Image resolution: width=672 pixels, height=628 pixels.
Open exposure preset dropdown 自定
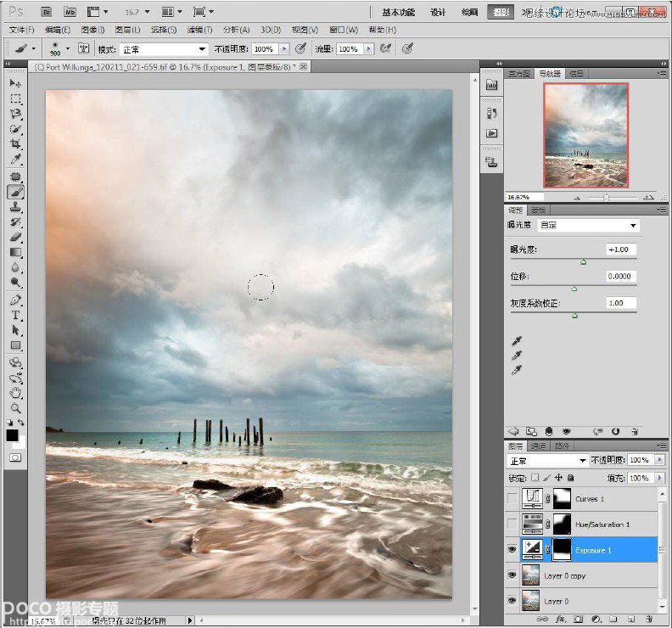(x=588, y=225)
